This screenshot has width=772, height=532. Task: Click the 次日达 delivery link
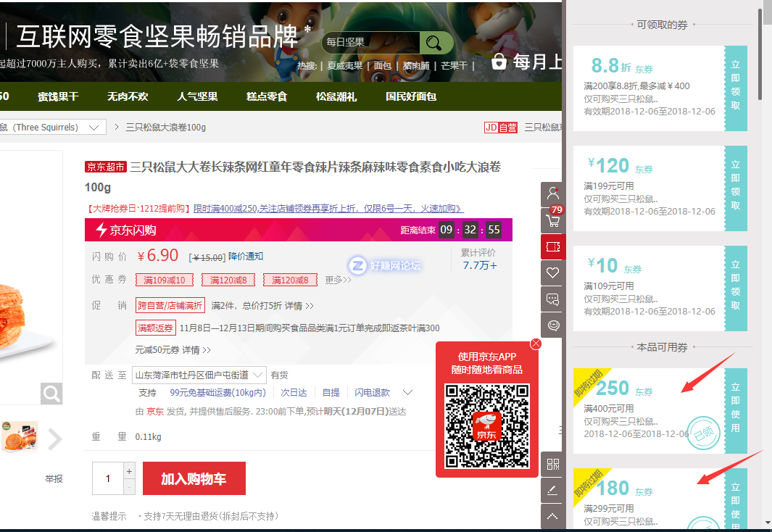coord(294,393)
